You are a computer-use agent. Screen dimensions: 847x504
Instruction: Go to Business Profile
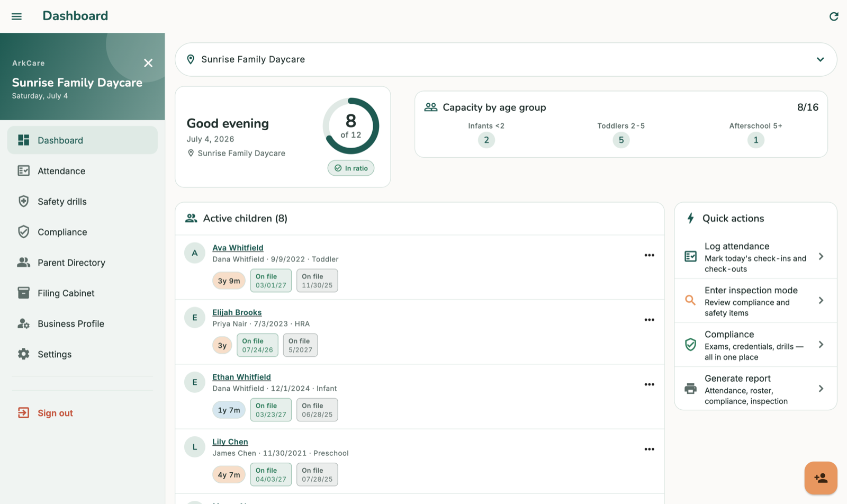(83, 323)
